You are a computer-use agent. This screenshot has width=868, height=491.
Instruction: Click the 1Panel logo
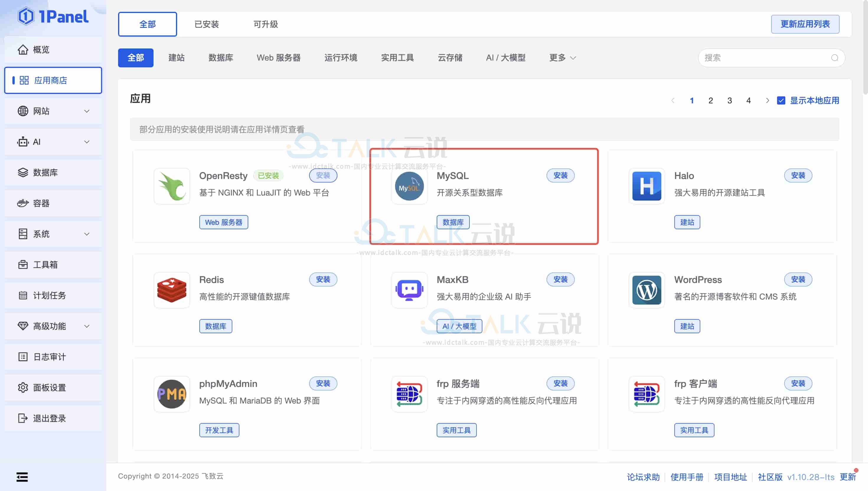pos(53,17)
